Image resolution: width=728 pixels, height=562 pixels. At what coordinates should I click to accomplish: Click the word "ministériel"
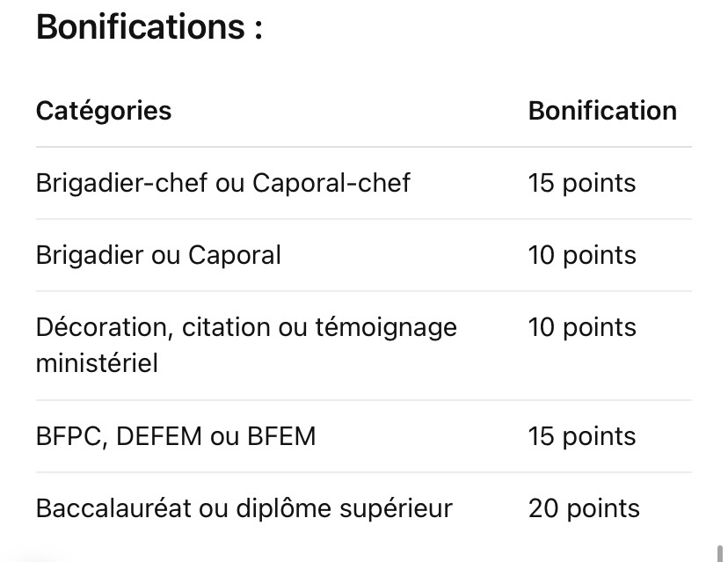point(97,363)
